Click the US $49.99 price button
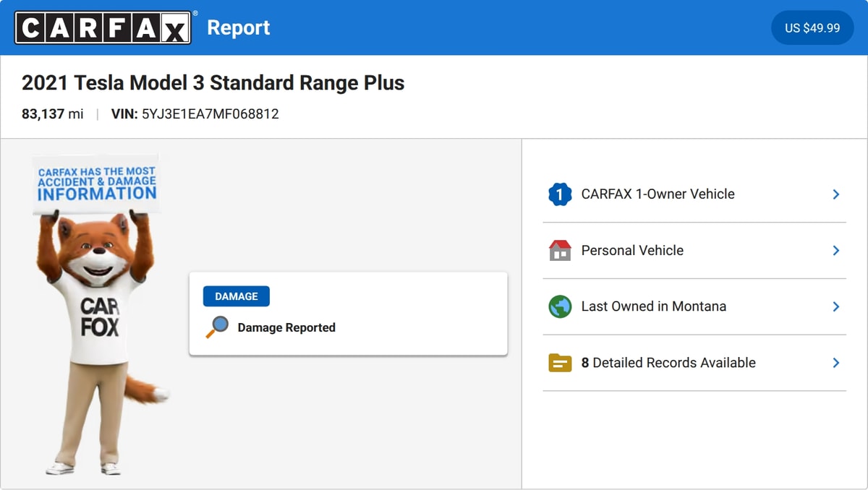The width and height of the screenshot is (868, 490). [812, 27]
